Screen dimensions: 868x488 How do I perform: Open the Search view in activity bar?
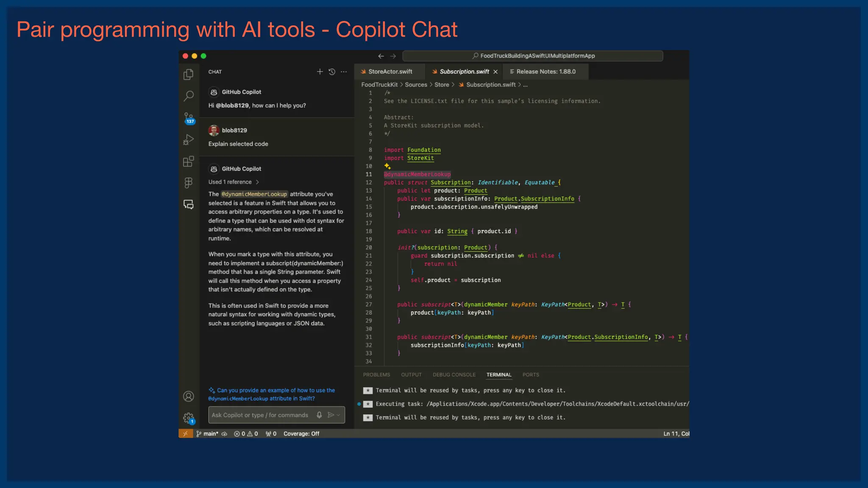pos(189,96)
